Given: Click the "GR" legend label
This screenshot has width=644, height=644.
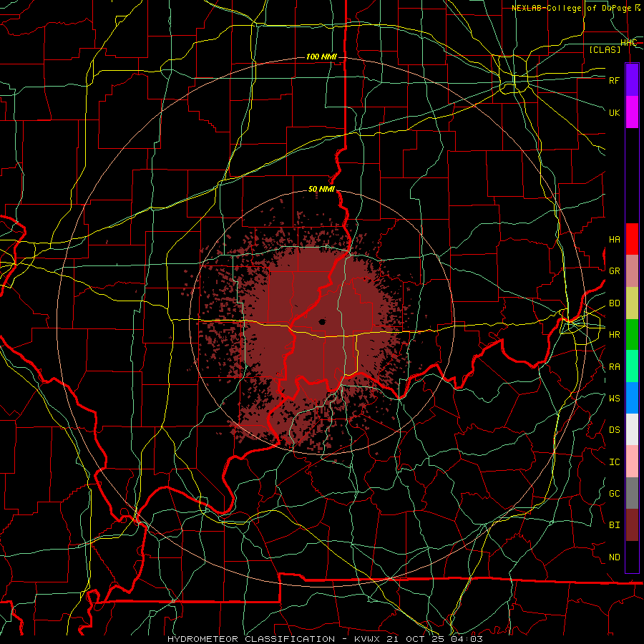Looking at the screenshot, I should coord(614,271).
